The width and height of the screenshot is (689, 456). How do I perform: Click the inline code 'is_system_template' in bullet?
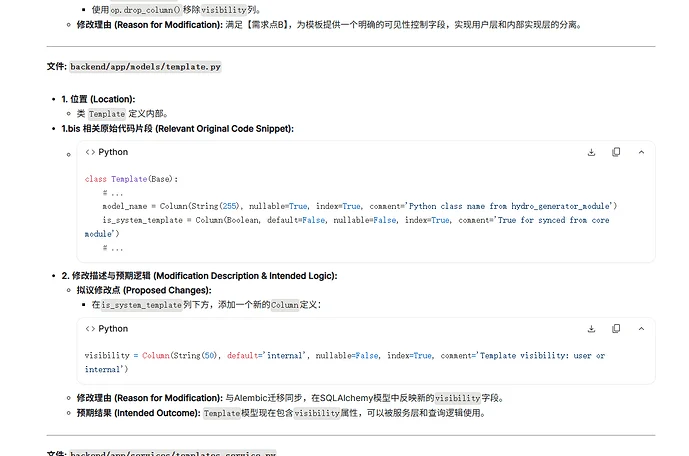[x=141, y=305]
